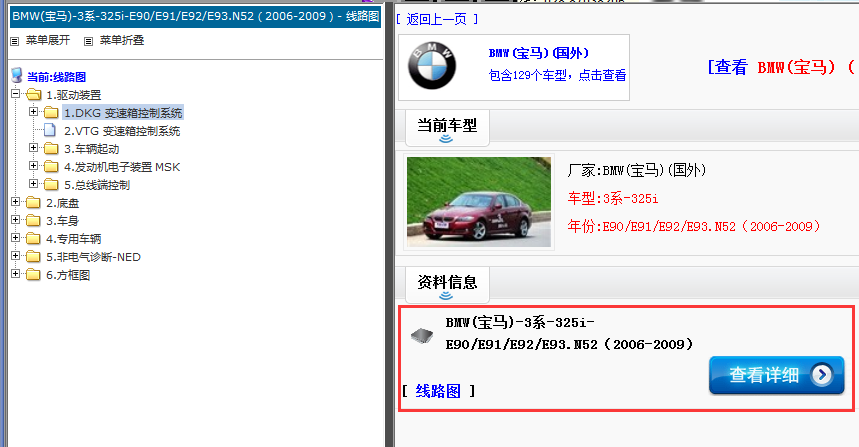Screen dimensions: 859x447
Task: Click the chip icon beside the document title
Action: (x=423, y=334)
